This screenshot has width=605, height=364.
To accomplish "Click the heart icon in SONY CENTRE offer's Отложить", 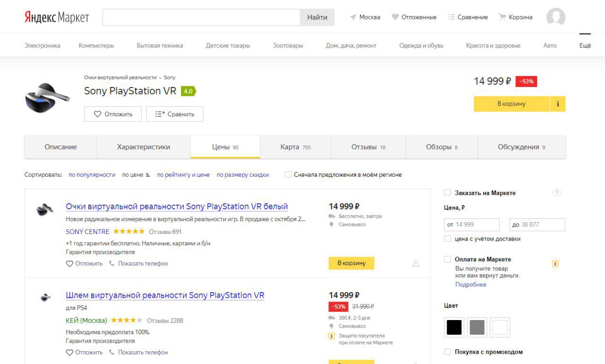I will pos(69,264).
